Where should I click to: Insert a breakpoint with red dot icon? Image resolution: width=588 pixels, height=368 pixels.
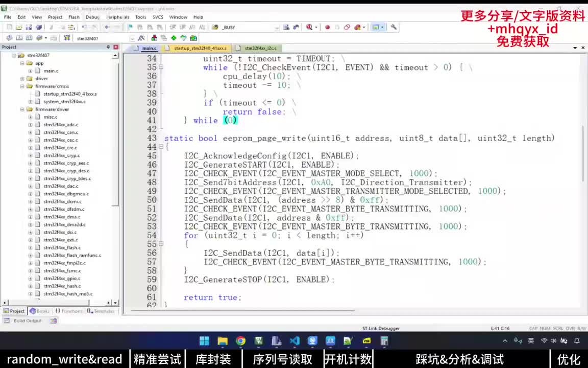[327, 27]
